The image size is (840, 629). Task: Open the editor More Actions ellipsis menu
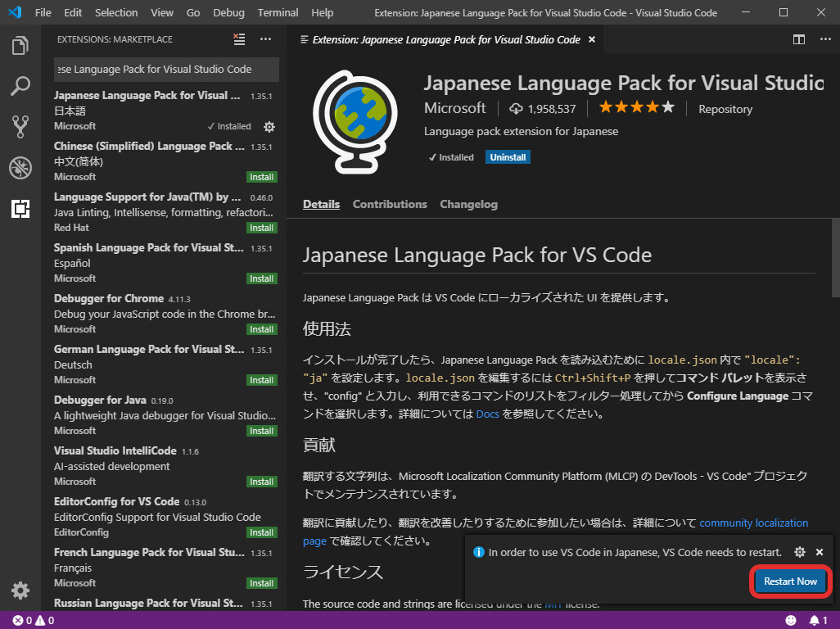point(824,38)
